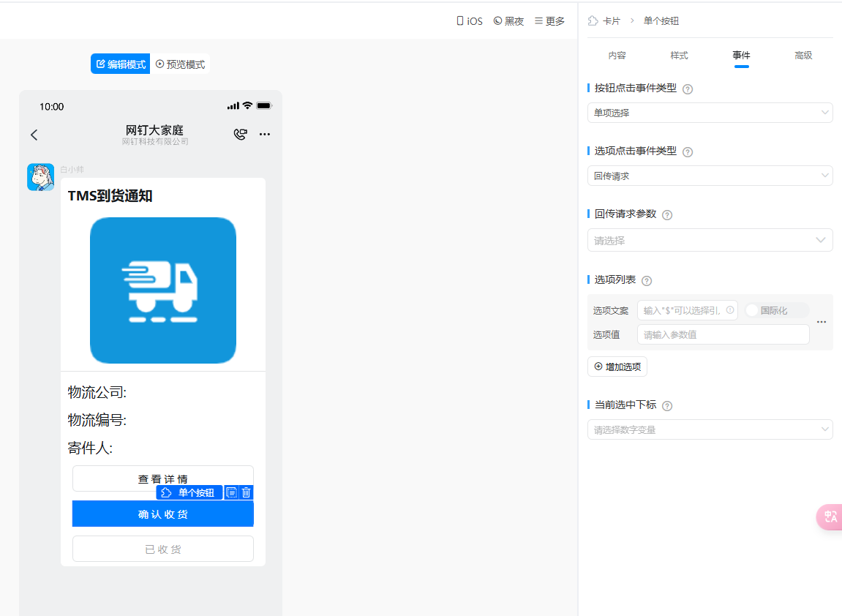Click the info icon in 选项文案 field
The width and height of the screenshot is (842, 616).
[730, 310]
